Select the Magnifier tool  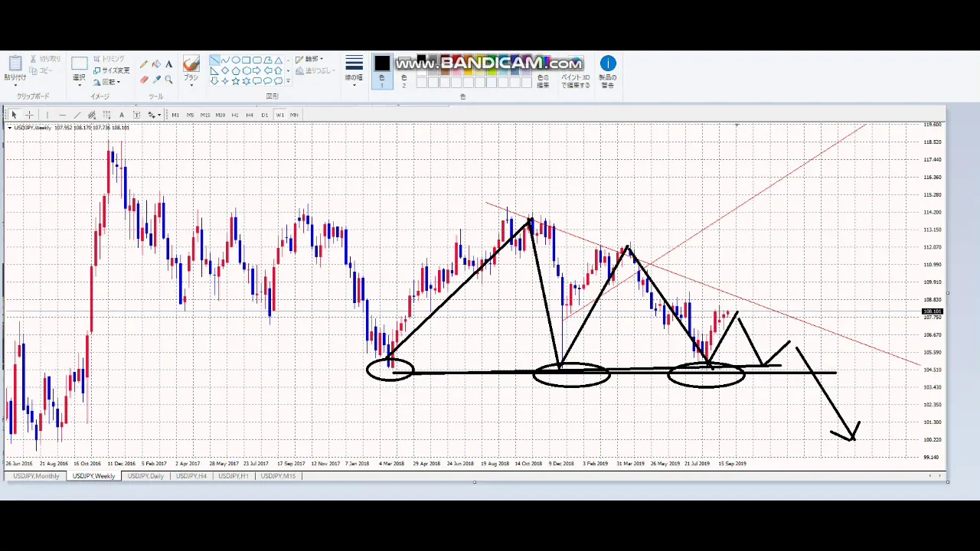click(168, 79)
